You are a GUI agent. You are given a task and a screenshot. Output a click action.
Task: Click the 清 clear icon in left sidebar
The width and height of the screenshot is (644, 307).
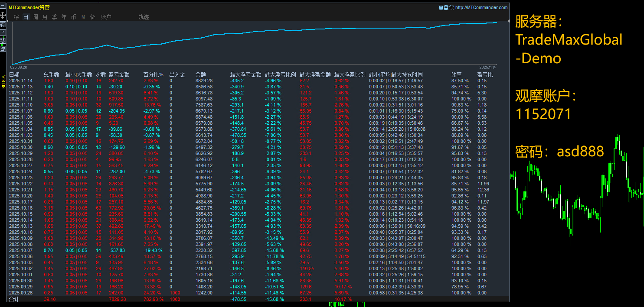pos(3,24)
